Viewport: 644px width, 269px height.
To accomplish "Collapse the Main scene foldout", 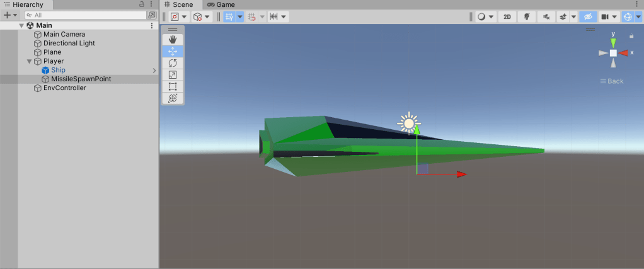I will click(21, 26).
